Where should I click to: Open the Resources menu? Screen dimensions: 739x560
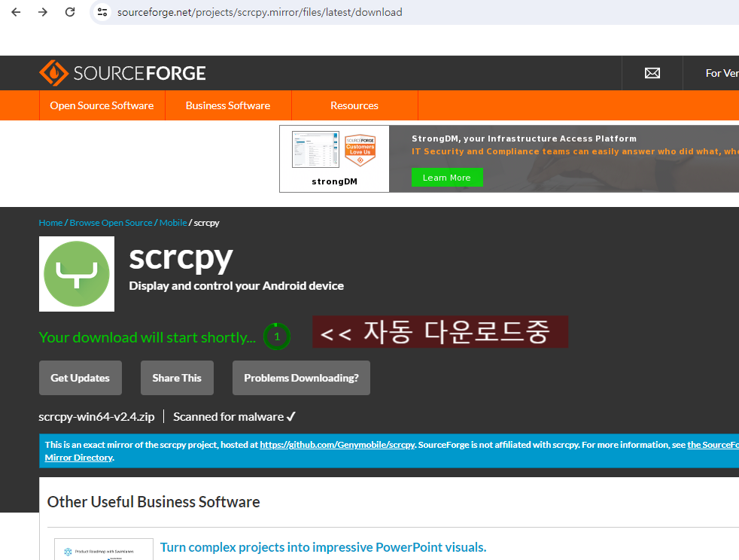[x=354, y=105]
